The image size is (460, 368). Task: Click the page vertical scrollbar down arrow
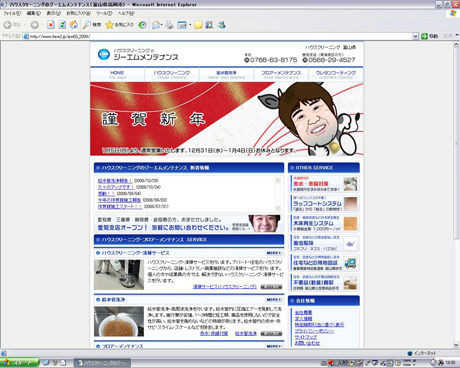[x=456, y=345]
